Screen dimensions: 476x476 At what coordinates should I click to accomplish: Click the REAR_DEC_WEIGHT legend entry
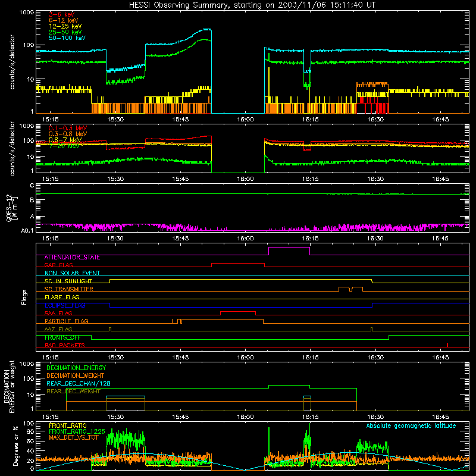[x=73, y=392]
